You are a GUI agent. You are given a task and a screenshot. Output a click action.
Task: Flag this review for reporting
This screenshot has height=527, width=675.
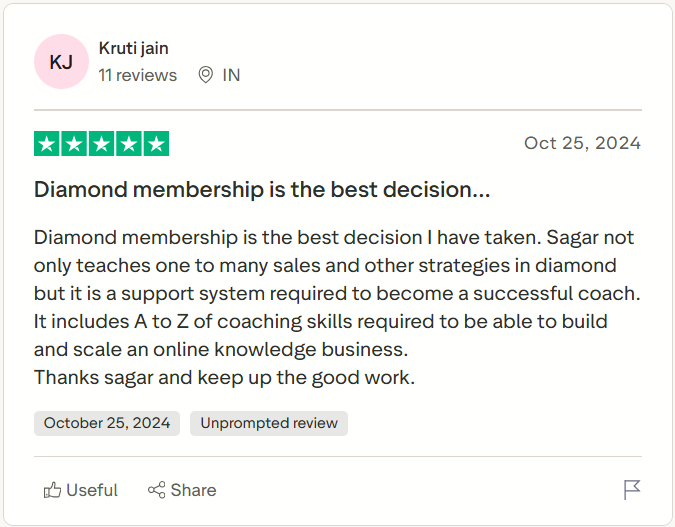coord(632,489)
